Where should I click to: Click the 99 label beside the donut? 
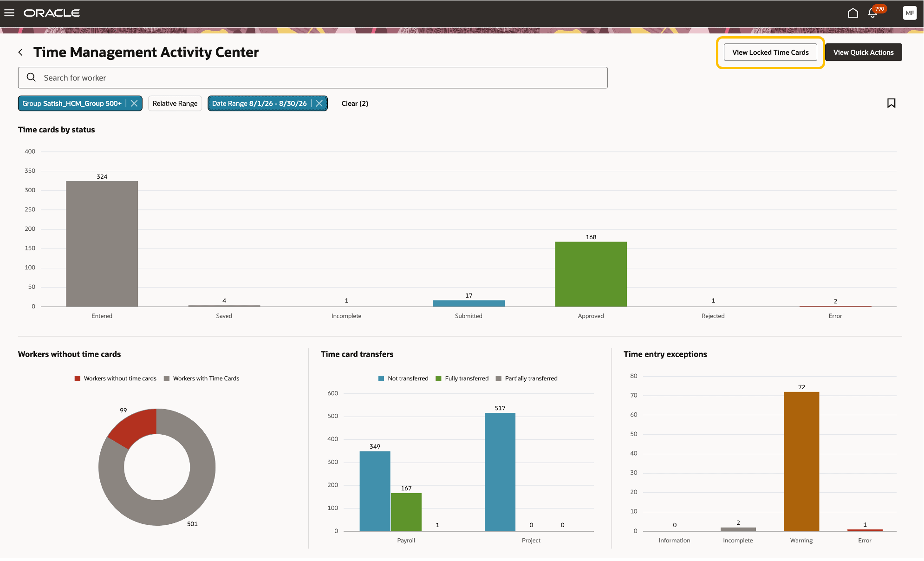coord(123,410)
